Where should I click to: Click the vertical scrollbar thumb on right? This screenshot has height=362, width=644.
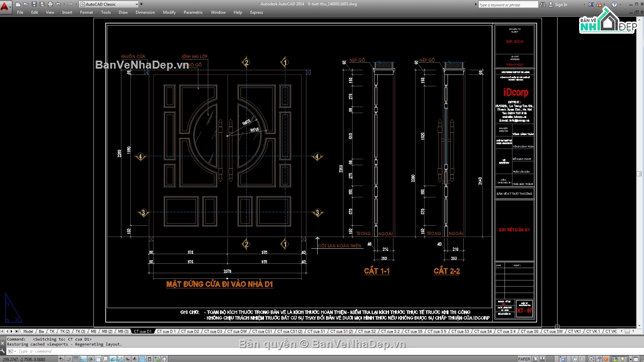640,174
